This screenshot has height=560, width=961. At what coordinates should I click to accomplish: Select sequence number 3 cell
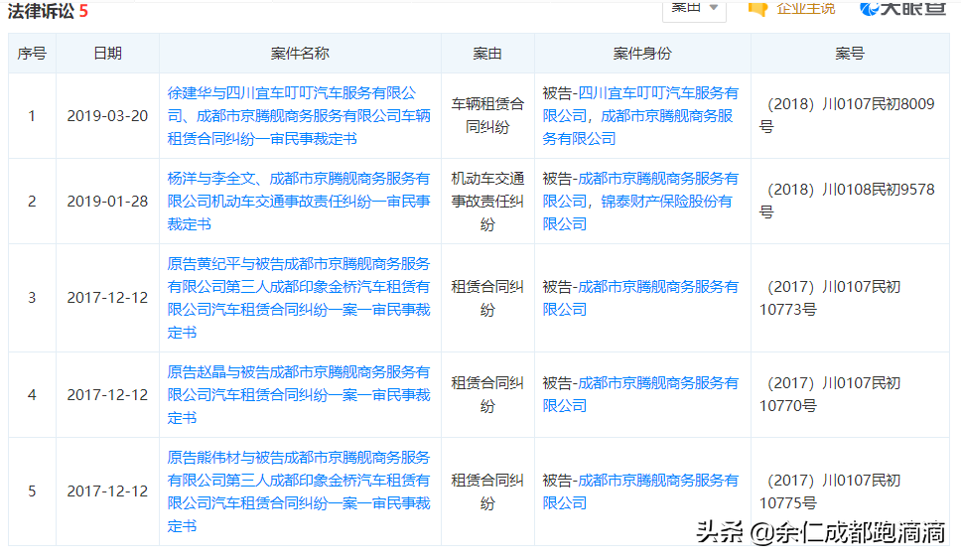point(32,298)
